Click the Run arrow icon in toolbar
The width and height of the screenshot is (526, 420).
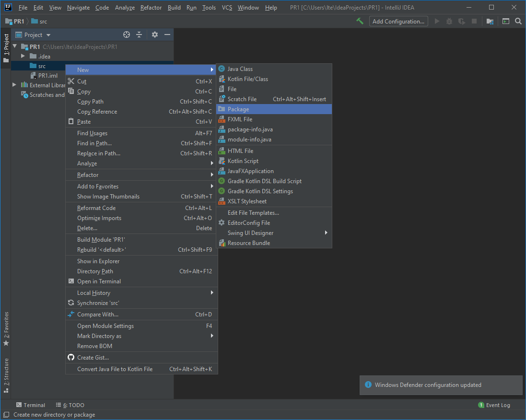point(437,21)
